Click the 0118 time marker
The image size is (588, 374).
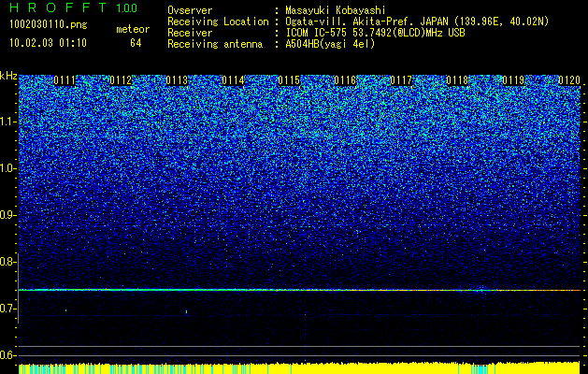[457, 80]
